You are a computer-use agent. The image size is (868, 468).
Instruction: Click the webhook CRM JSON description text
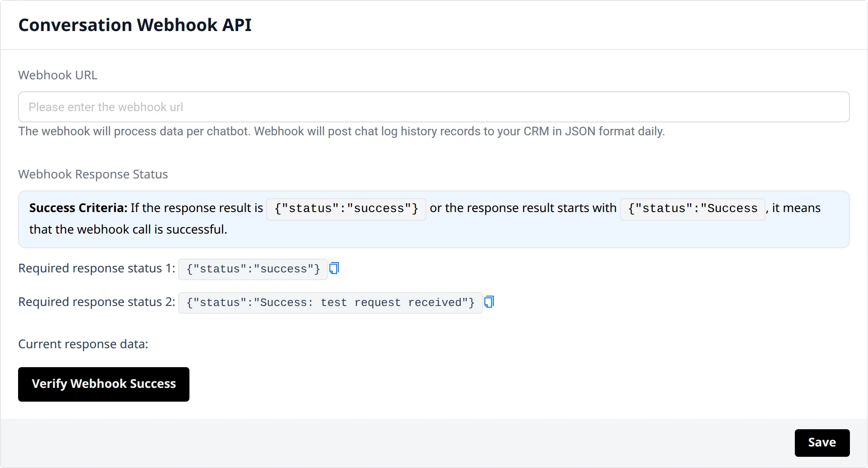(x=341, y=131)
